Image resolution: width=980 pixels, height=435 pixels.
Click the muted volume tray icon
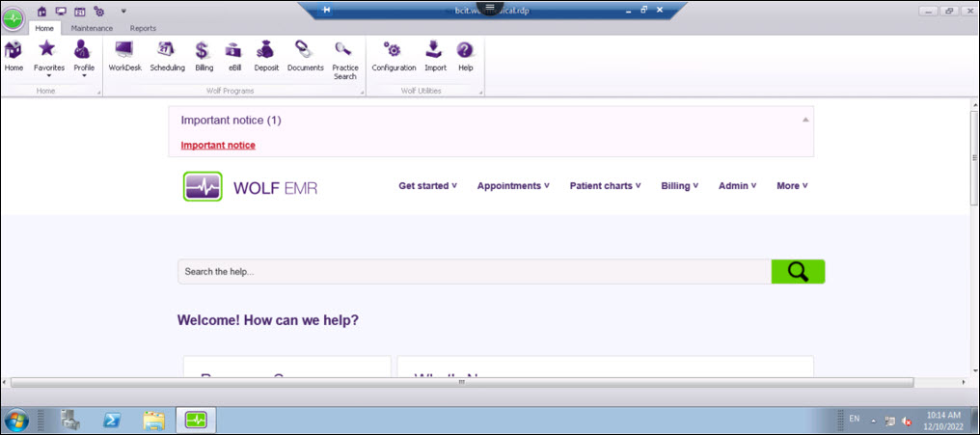pyautogui.click(x=907, y=421)
